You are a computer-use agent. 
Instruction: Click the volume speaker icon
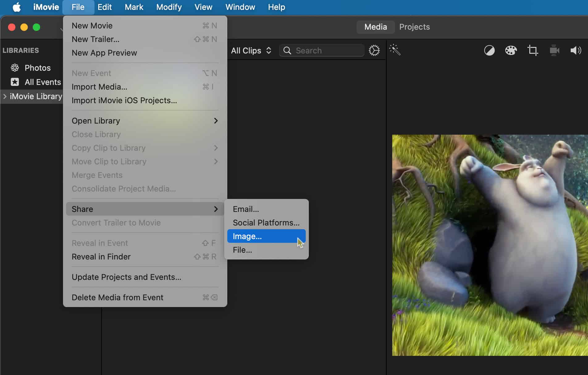click(576, 50)
